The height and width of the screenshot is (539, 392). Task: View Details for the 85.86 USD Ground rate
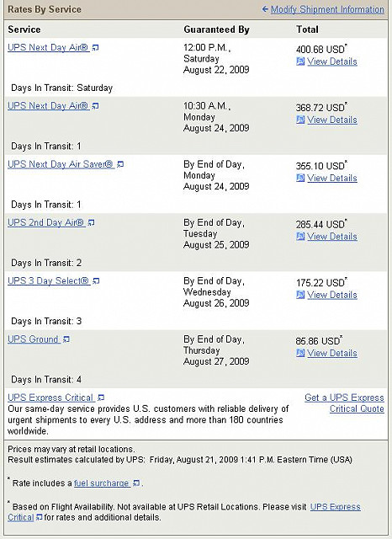click(x=332, y=353)
